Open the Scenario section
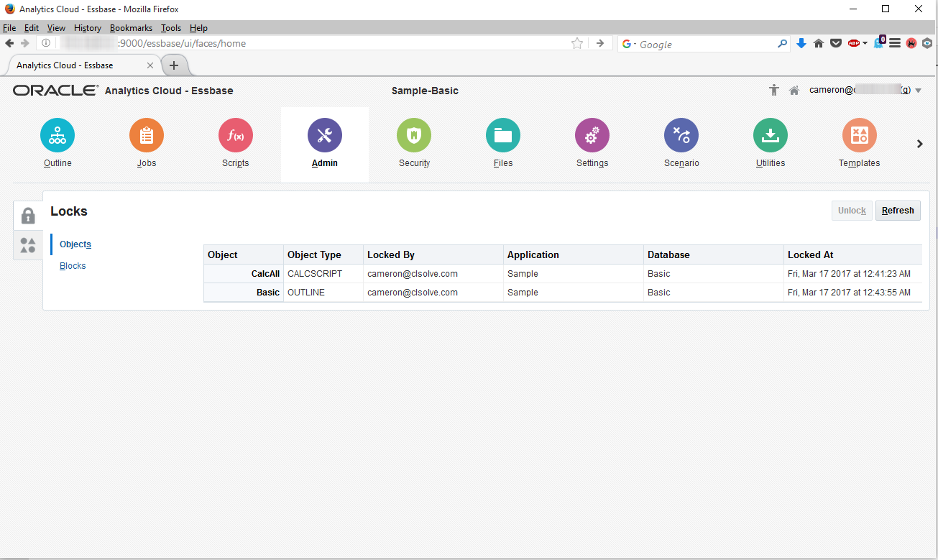 681,143
